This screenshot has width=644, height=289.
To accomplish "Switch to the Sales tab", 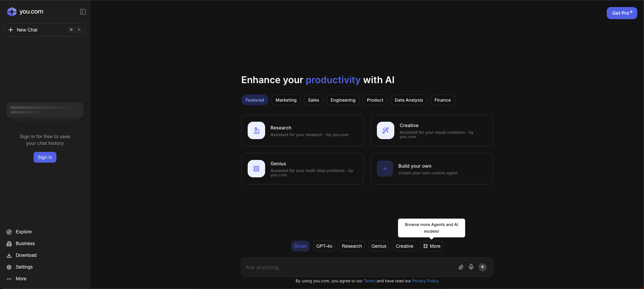I will [x=313, y=100].
